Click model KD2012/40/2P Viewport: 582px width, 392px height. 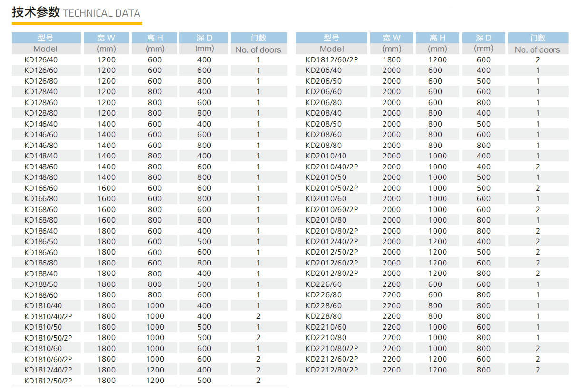pyautogui.click(x=332, y=241)
